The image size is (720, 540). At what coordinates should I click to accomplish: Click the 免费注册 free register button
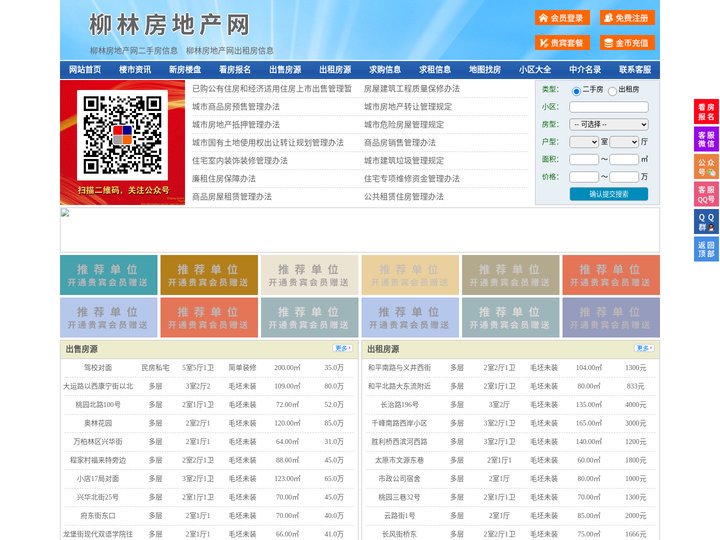tap(627, 18)
